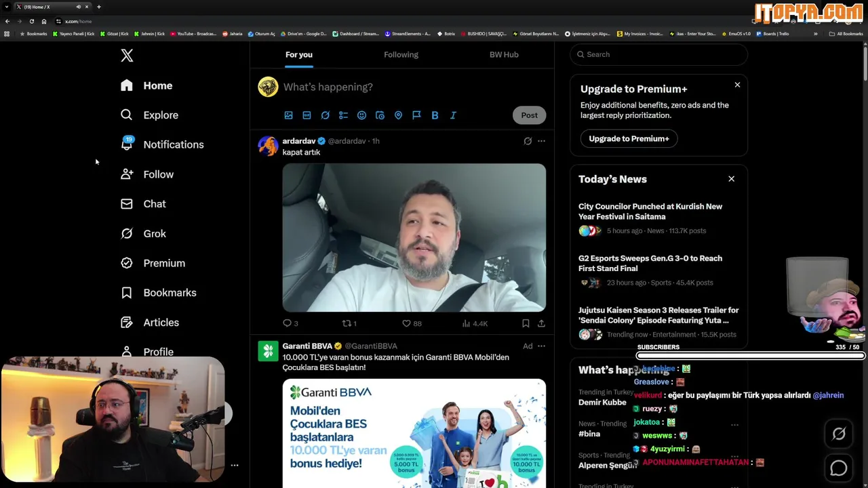Open Grok explain on ardardav post
This screenshot has height=488, width=868.
tap(528, 141)
